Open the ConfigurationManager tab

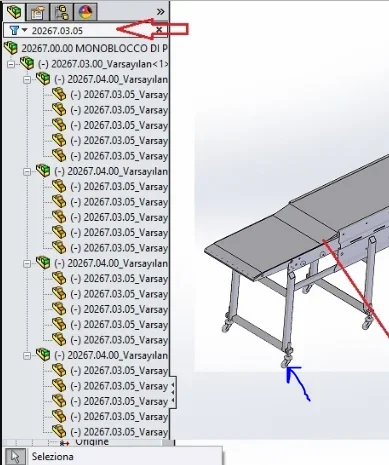(x=61, y=12)
